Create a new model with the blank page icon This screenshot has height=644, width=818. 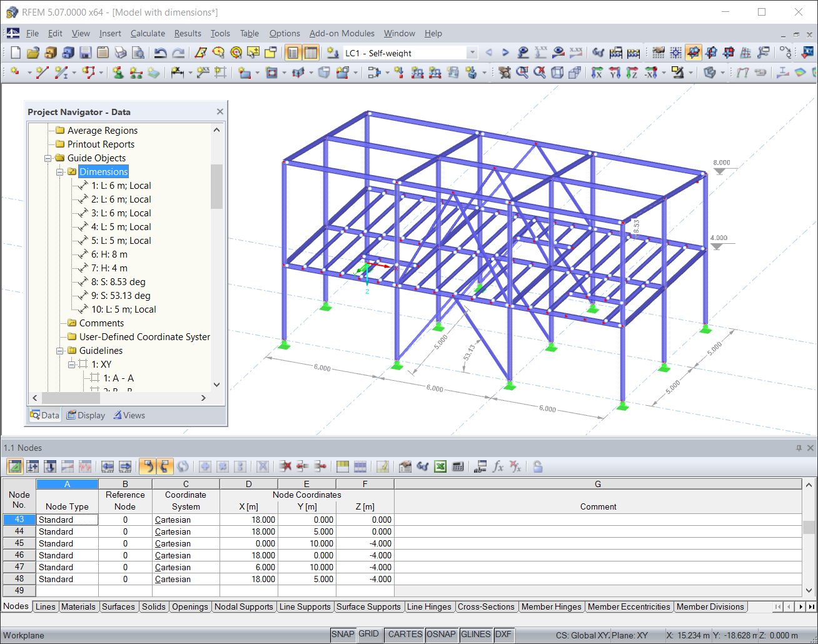click(x=16, y=53)
